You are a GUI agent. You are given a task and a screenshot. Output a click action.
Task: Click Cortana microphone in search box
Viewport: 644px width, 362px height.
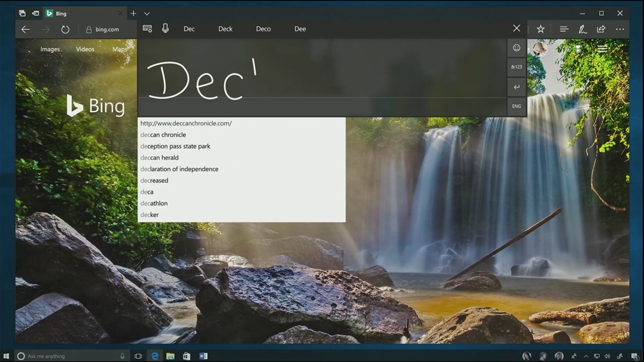pyautogui.click(x=122, y=356)
